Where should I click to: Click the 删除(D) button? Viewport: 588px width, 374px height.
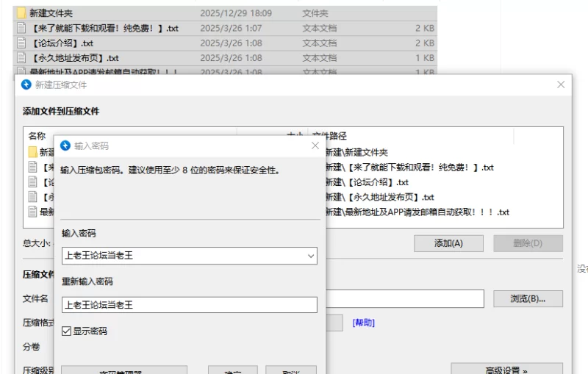[528, 244]
